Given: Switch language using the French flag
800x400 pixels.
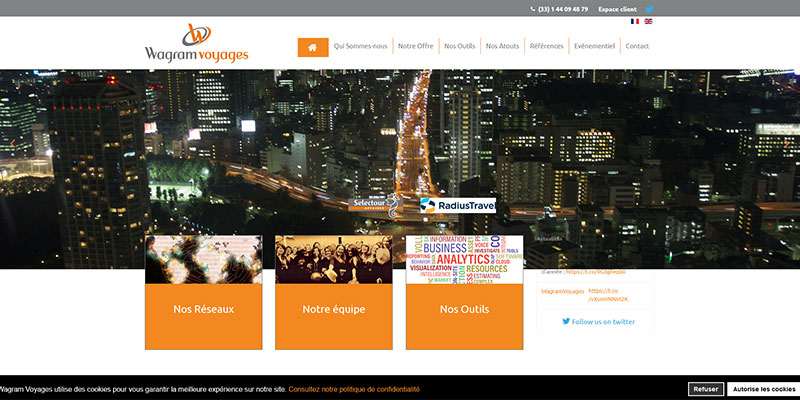Looking at the screenshot, I should [635, 21].
